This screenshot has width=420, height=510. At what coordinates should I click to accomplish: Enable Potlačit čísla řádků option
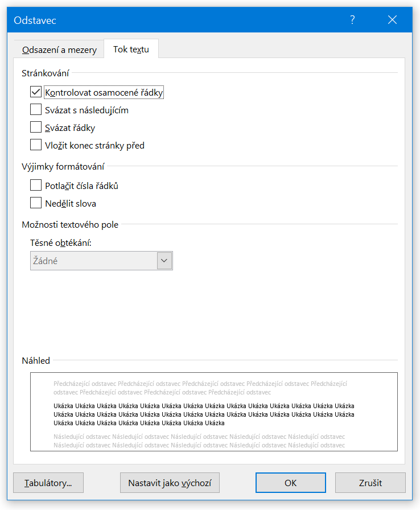coord(36,186)
